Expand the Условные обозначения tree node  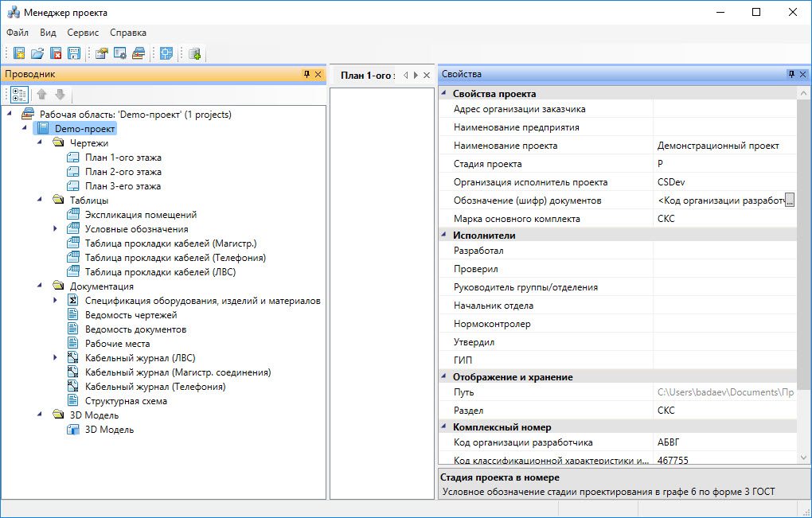[56, 229]
